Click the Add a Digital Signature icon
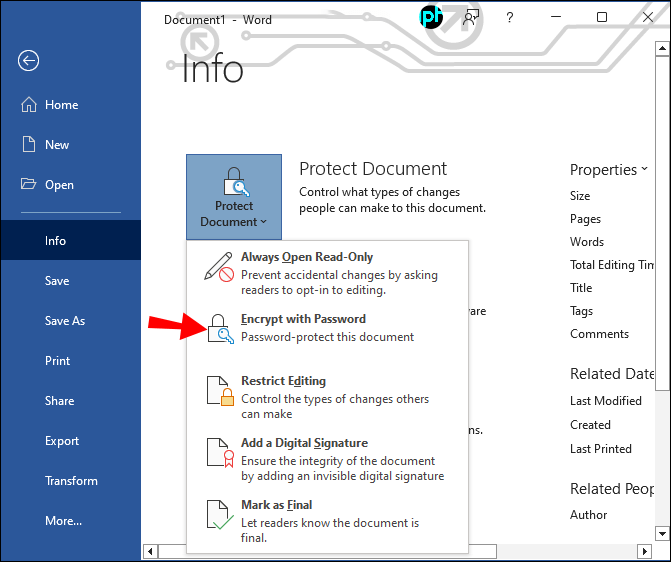The width and height of the screenshot is (671, 562). 220,453
